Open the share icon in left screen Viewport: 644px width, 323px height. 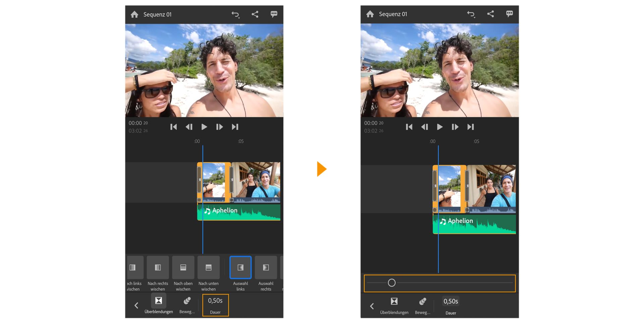(255, 14)
